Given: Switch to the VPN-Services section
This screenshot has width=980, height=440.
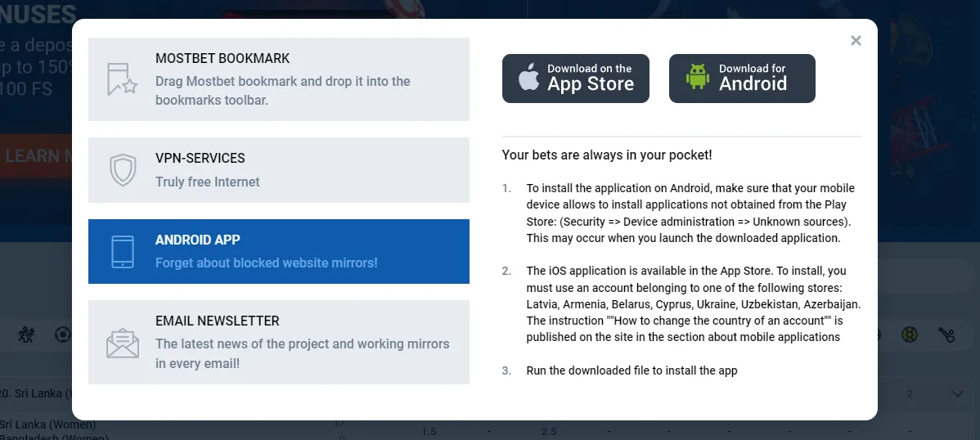Looking at the screenshot, I should pyautogui.click(x=278, y=170).
